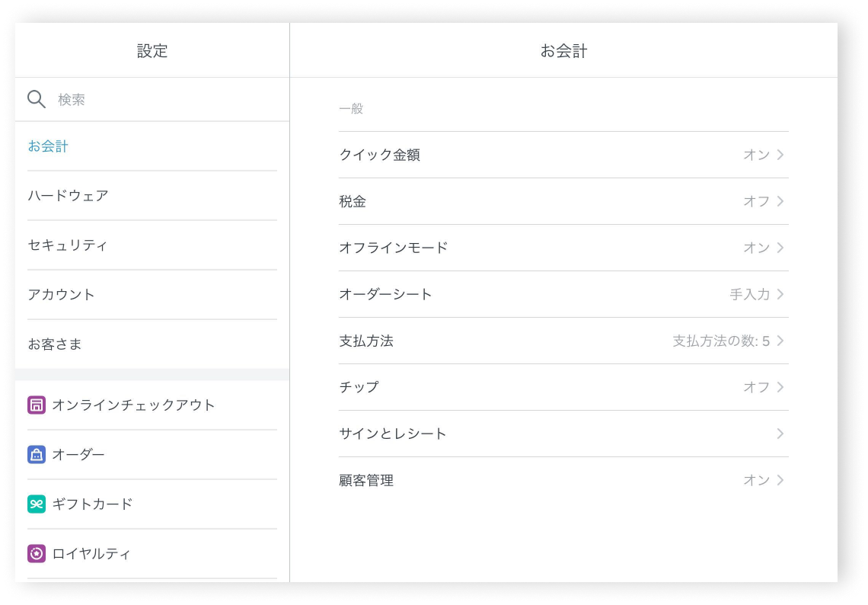Click オン value beside オフラインモード

click(x=757, y=248)
